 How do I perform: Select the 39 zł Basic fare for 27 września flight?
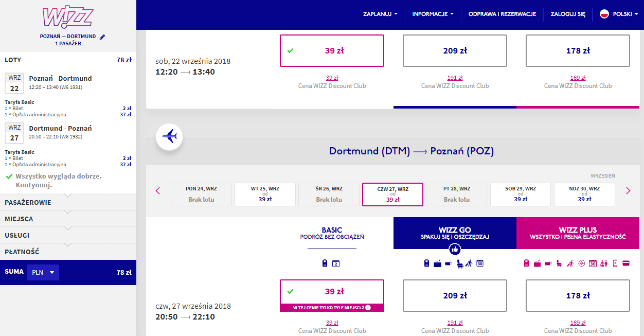point(332,295)
